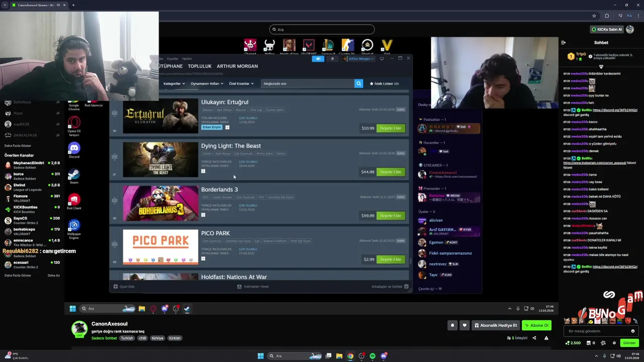The width and height of the screenshot is (644, 362).
Task: Click the Windows Start button on taskbar
Action: tap(261, 356)
